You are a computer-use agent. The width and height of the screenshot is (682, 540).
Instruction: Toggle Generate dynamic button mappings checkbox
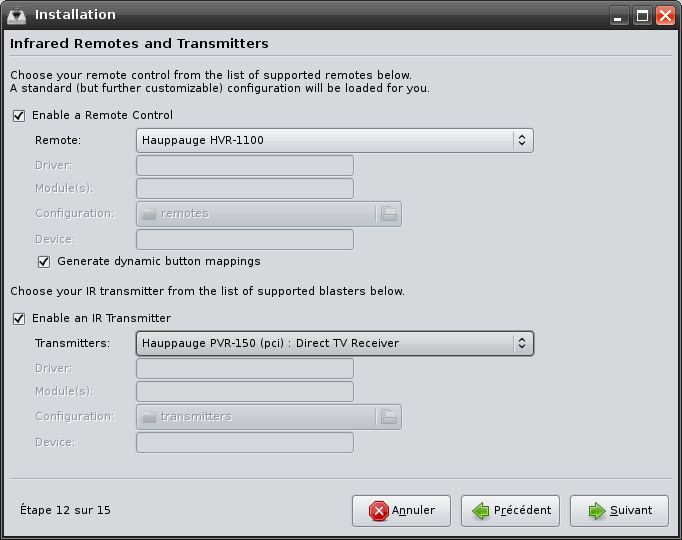[x=44, y=262]
